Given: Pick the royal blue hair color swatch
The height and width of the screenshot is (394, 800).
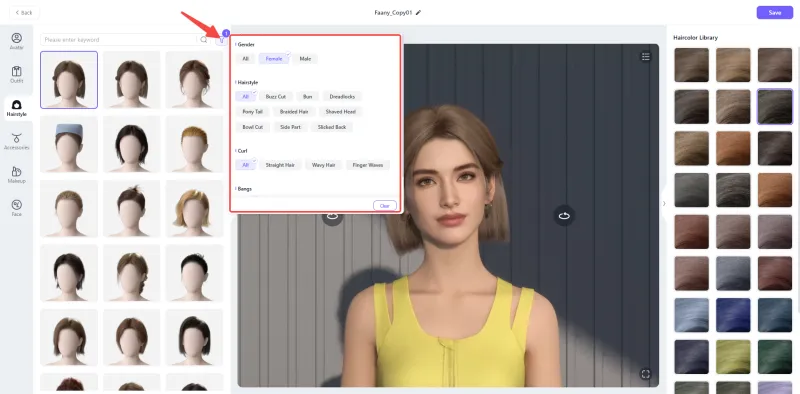Looking at the screenshot, I should coord(733,315).
